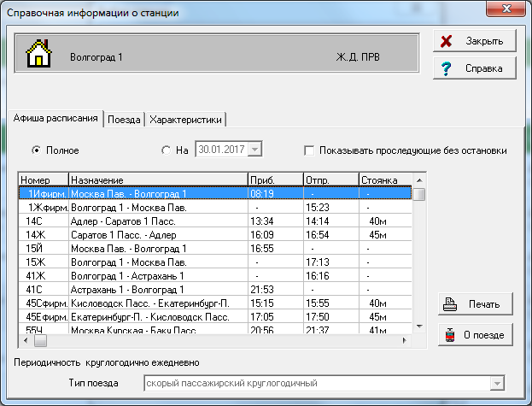Select the Полное radio button
Image resolution: width=532 pixels, height=406 pixels.
coord(36,150)
